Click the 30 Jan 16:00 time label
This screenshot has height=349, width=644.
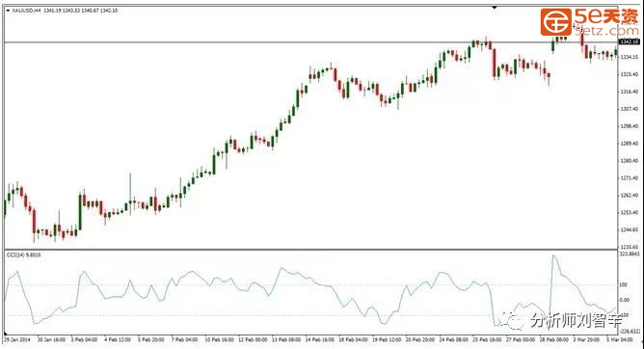(x=51, y=340)
